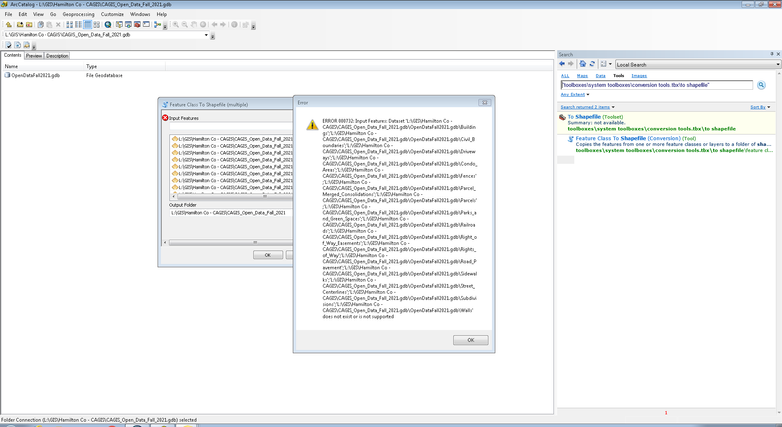Click the Export Metadata toolbar icon
Screen dimensions: 782x427
tap(17, 45)
